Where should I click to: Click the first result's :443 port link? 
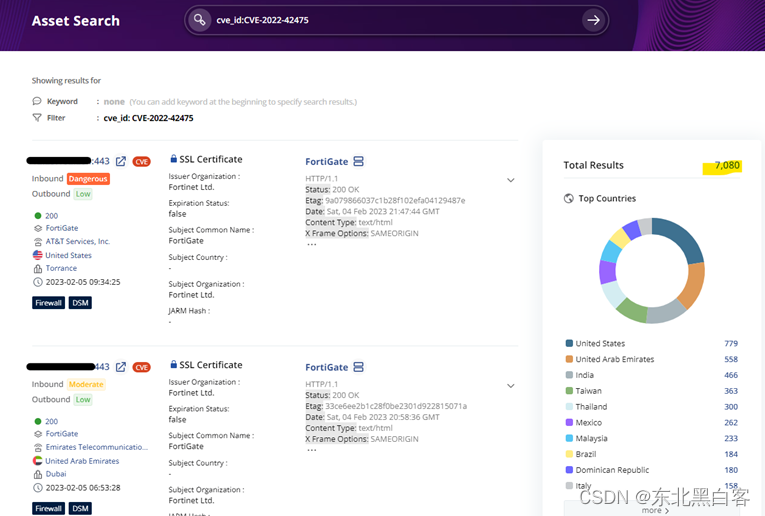101,161
